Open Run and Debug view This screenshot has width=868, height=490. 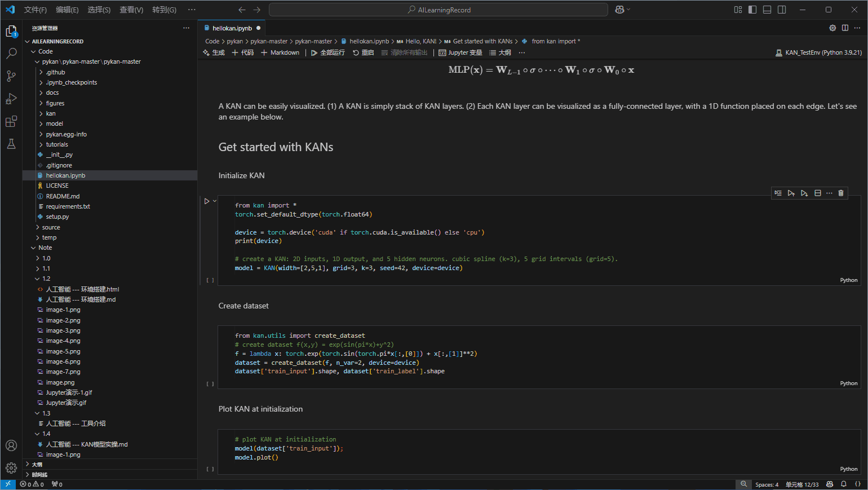tap(11, 99)
